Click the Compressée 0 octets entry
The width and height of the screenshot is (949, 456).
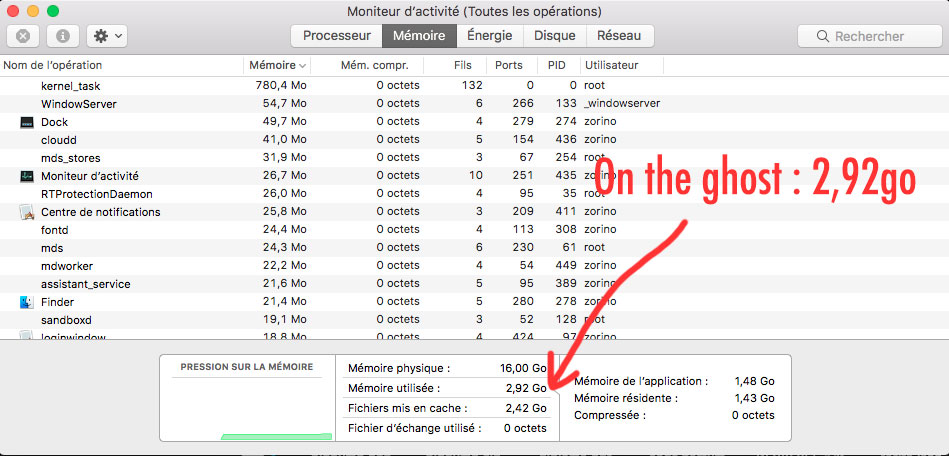tap(674, 415)
